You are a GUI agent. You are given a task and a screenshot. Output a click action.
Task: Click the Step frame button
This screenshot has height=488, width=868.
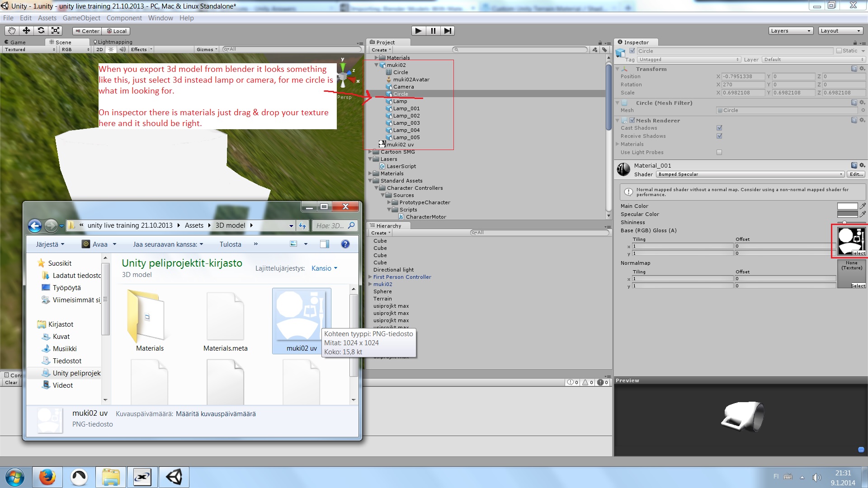(448, 31)
